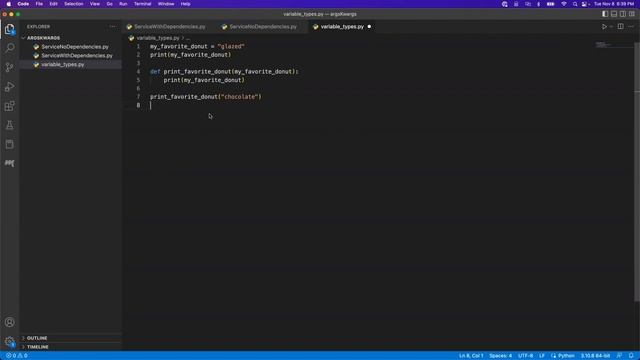Image resolution: width=640 pixels, height=360 pixels.
Task: Open the Accounts icon in activity bar
Action: click(9, 322)
